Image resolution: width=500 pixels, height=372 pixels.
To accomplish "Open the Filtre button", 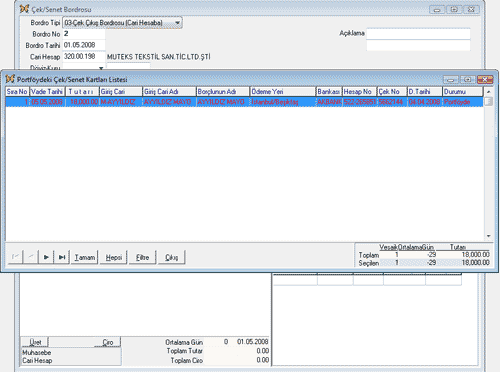I will pos(142,257).
